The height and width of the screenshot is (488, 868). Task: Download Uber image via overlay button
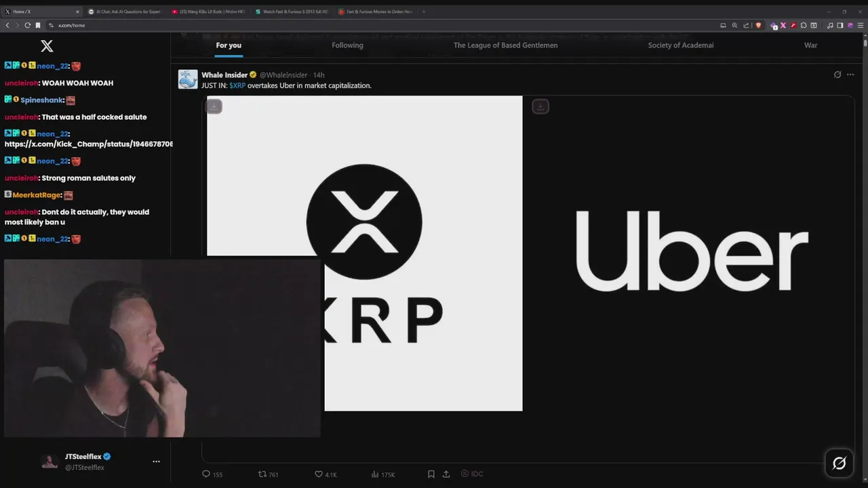pyautogui.click(x=540, y=106)
